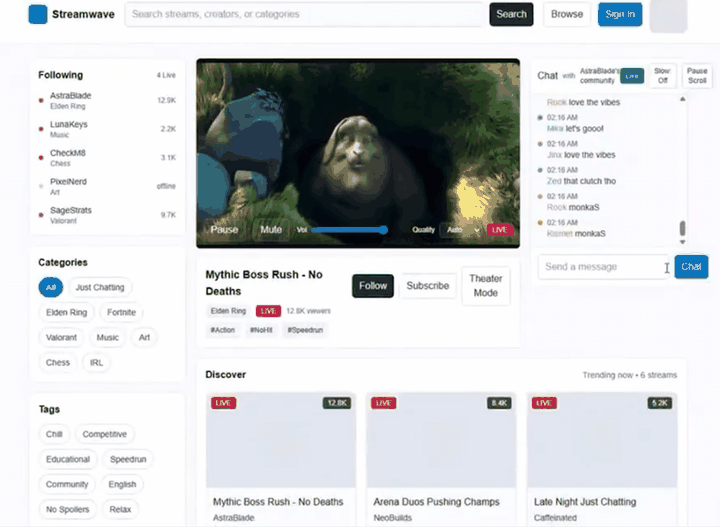Open CheckM8 Chess channel
The height and width of the screenshot is (527, 720).
(107, 158)
